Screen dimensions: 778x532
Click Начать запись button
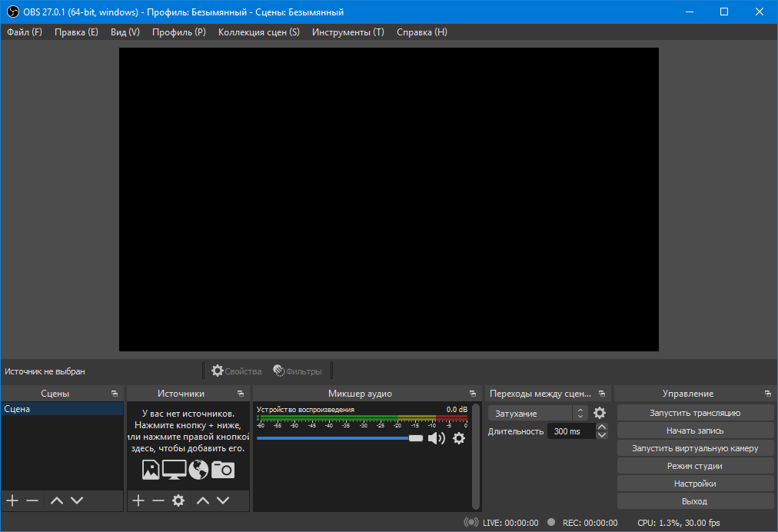tap(695, 431)
